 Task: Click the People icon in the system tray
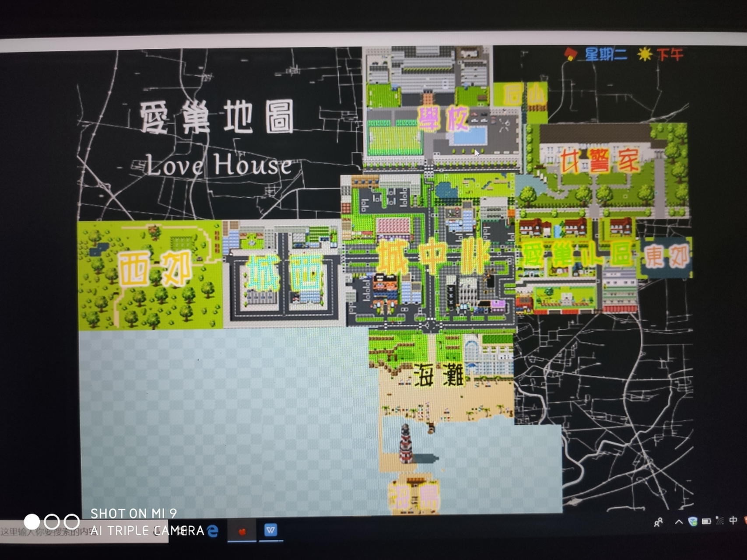click(x=659, y=522)
